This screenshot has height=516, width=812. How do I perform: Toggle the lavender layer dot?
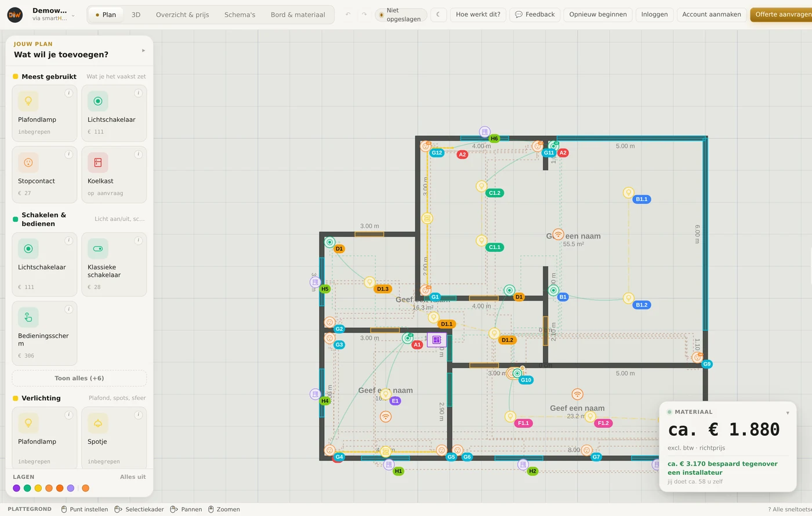pyautogui.click(x=71, y=488)
